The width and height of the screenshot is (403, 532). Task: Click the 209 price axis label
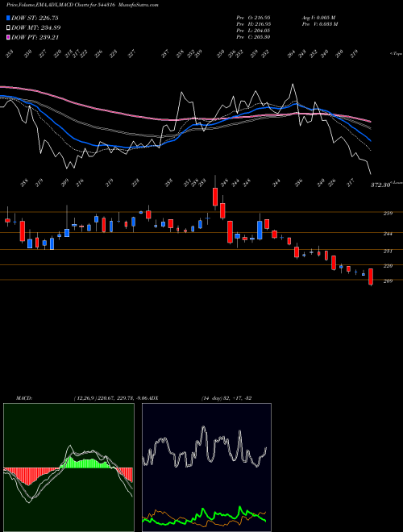(388, 281)
